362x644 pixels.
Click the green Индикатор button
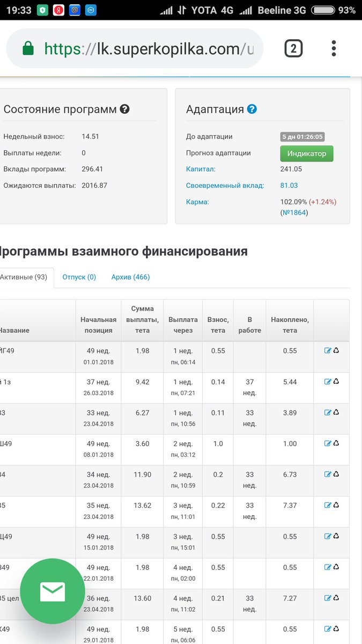tap(307, 153)
